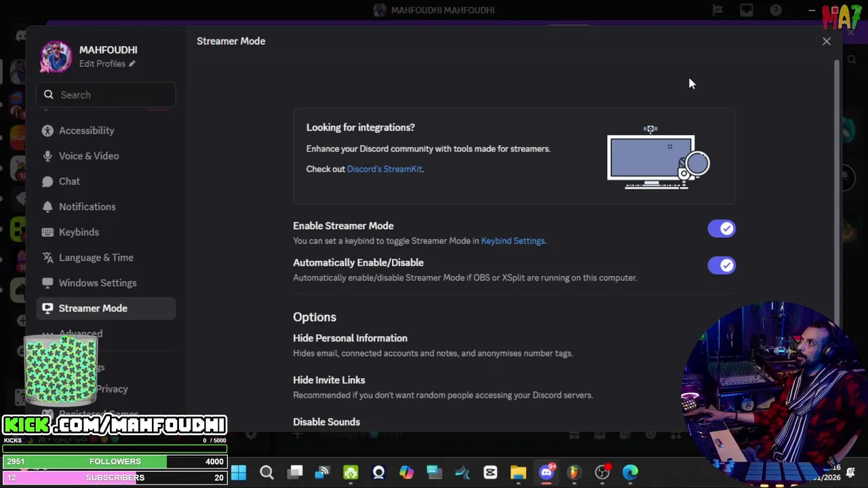Viewport: 868px width, 488px height.
Task: Open Windows Settings section
Action: tap(106, 283)
